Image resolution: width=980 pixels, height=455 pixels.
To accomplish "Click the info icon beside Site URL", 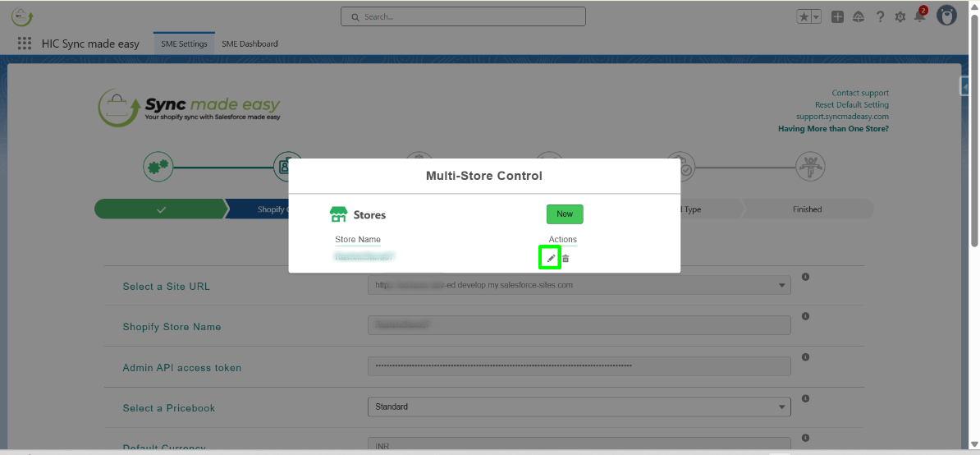I will 805,276.
